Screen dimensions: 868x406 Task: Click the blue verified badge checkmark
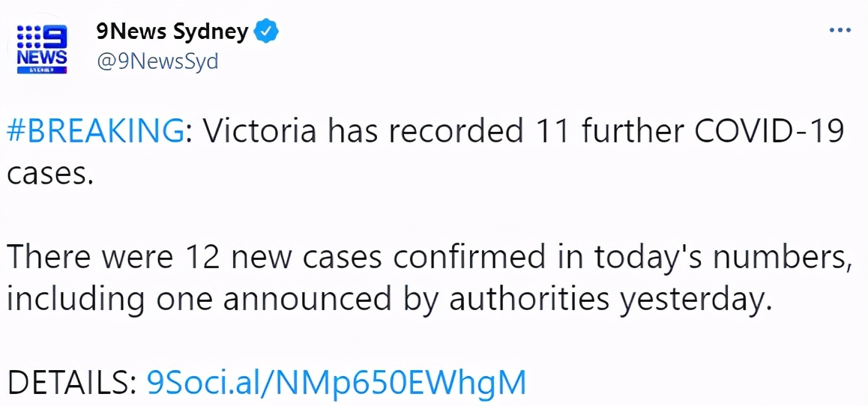pos(265,33)
